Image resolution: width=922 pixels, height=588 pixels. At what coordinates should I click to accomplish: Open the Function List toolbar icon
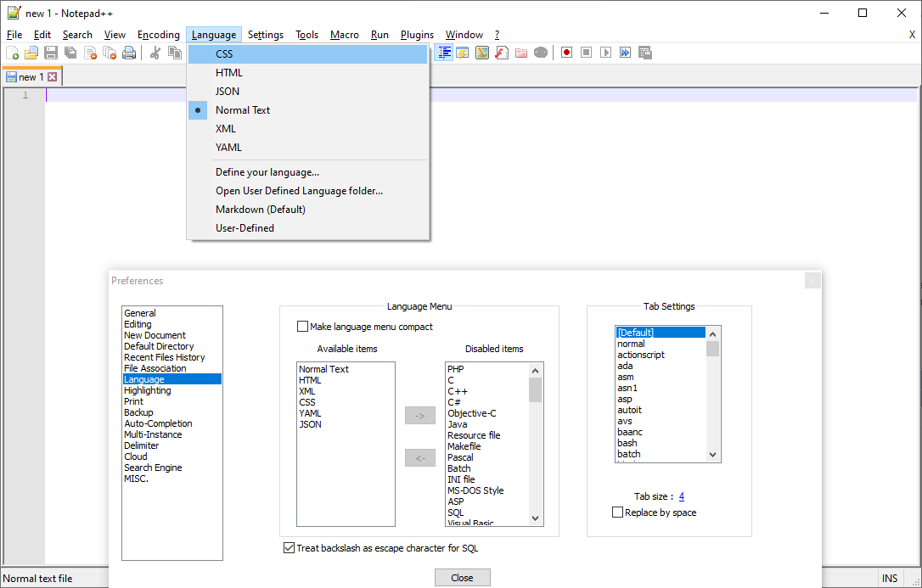click(502, 53)
